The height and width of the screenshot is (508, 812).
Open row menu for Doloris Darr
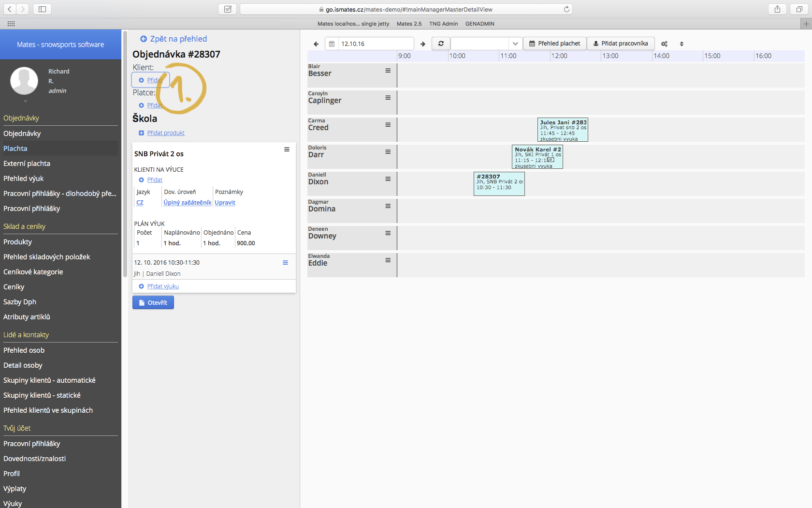(x=388, y=152)
